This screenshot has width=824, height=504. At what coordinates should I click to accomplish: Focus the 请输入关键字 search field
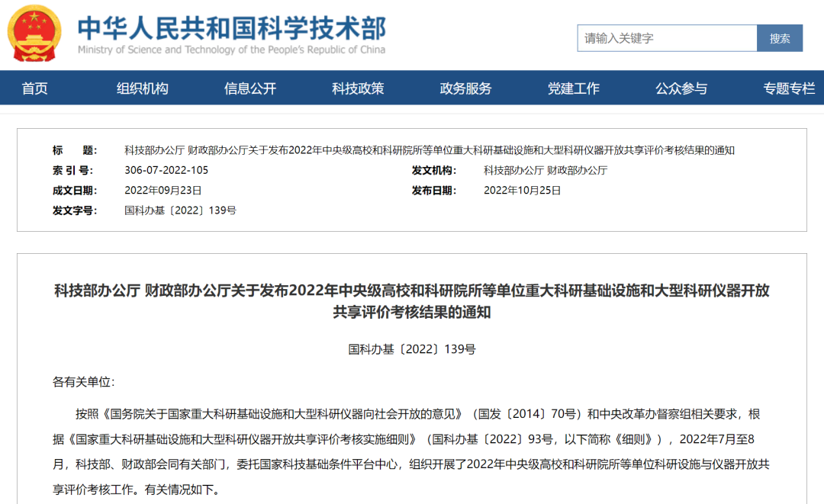pos(667,38)
